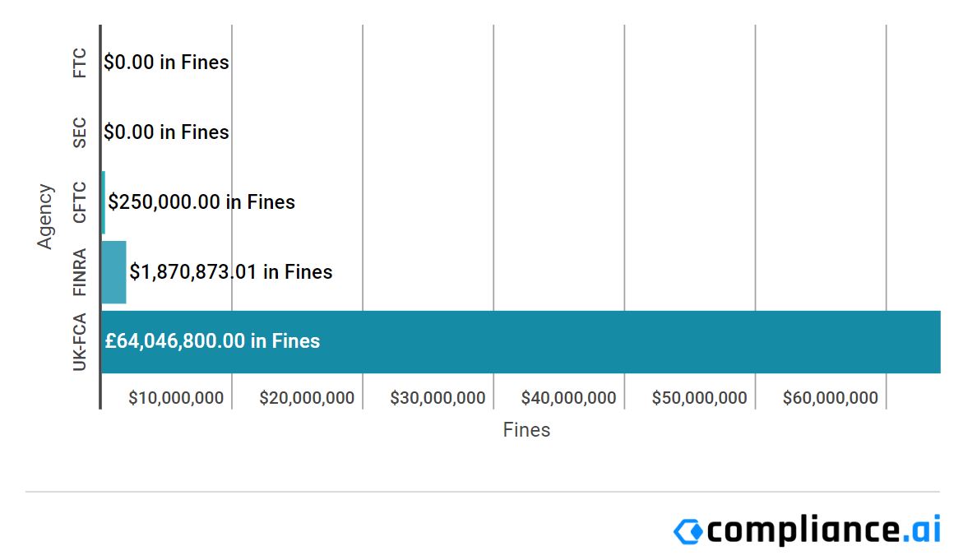Viewport: 963px width, 560px height.
Task: Click the Fines horizontal axis title
Action: [x=526, y=430]
